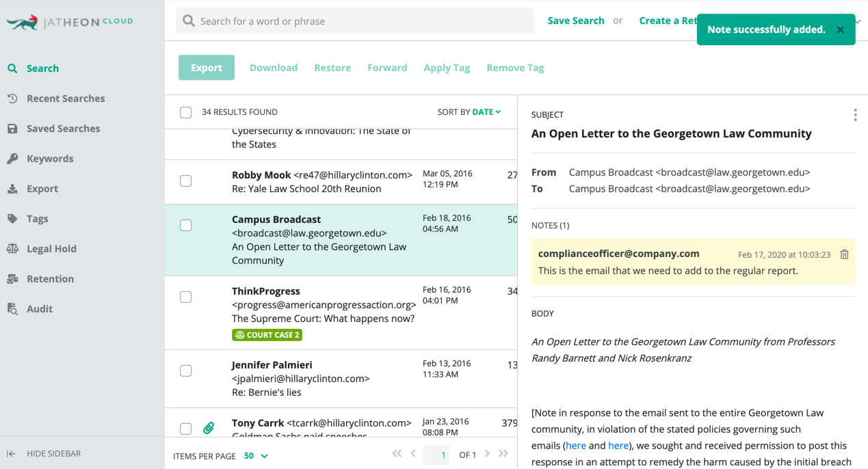Click the attachment paperclip on Tony Carrk email
Image resolution: width=868 pixels, height=469 pixels.
click(209, 428)
